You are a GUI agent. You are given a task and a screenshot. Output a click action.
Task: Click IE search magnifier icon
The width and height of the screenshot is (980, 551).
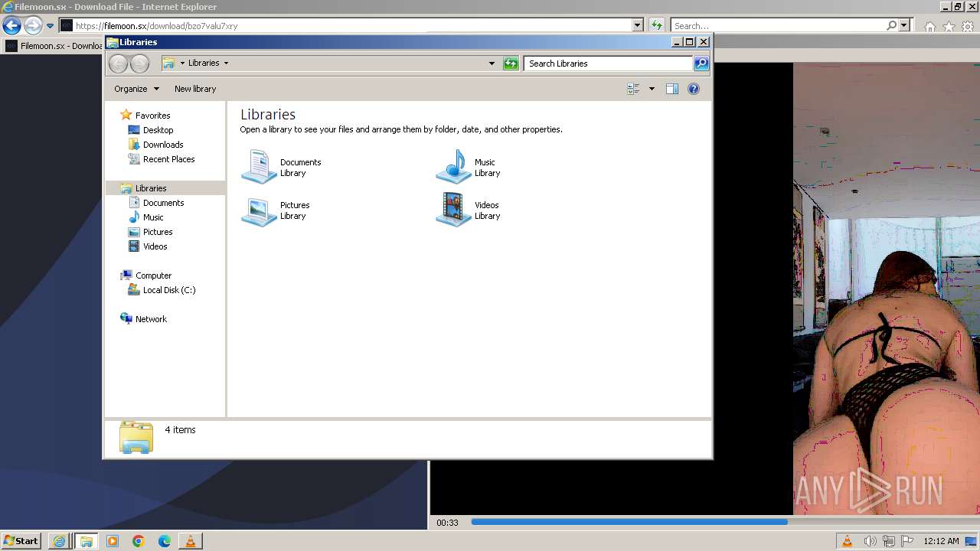891,26
